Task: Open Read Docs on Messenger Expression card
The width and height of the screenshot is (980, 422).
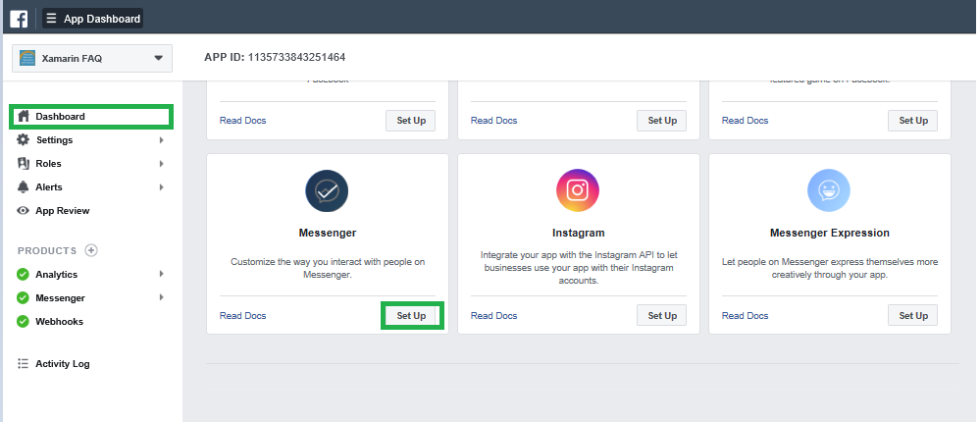Action: [x=745, y=316]
